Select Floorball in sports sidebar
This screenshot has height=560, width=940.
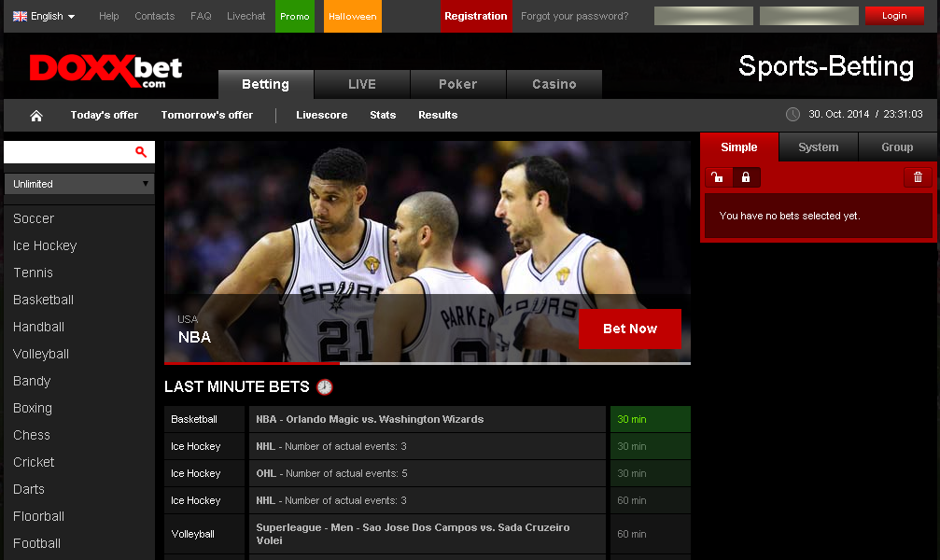coord(38,516)
